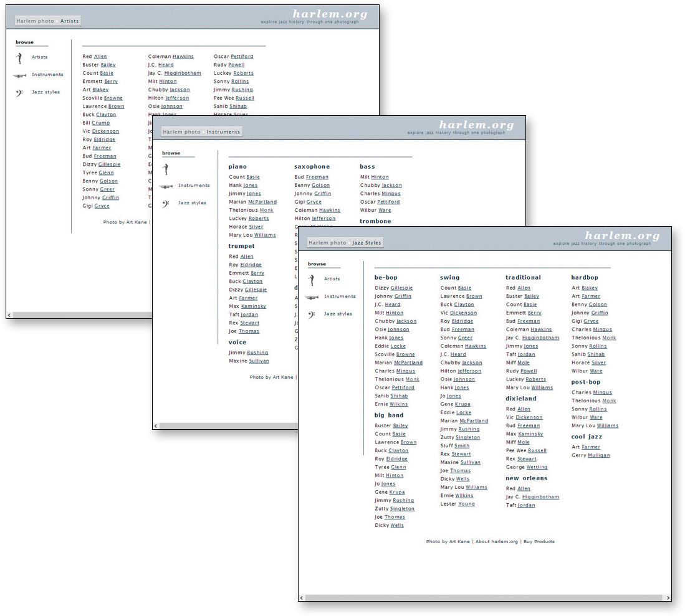Click the left scroll arrow at bottom of Jazz Styles window

click(302, 598)
